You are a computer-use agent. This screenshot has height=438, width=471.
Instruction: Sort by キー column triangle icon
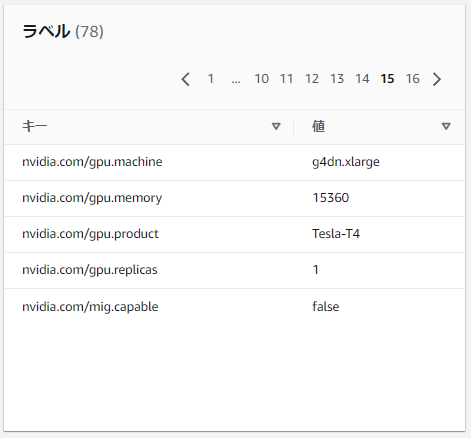(276, 126)
